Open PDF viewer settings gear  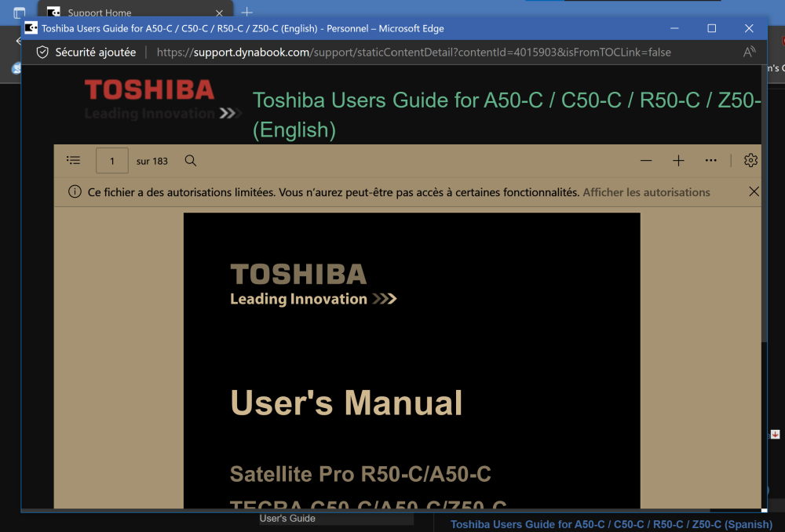(750, 160)
